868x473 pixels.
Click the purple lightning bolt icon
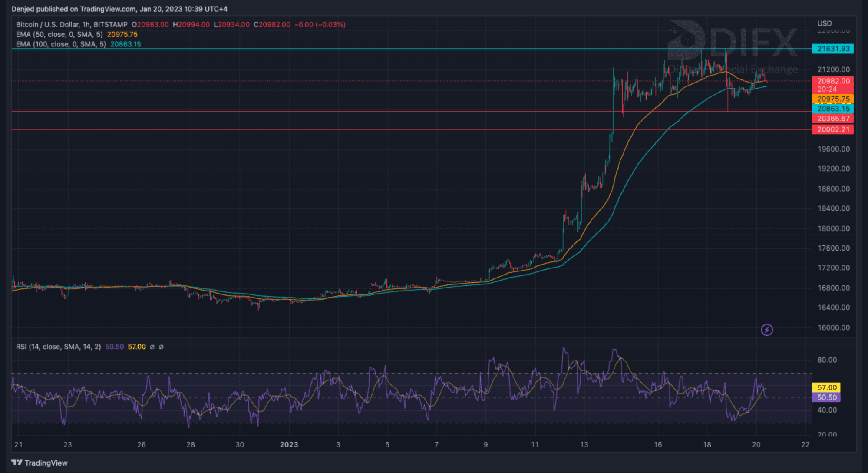click(x=767, y=330)
